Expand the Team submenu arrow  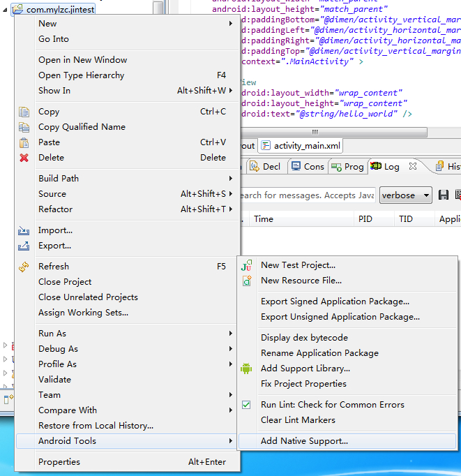pyautogui.click(x=231, y=395)
